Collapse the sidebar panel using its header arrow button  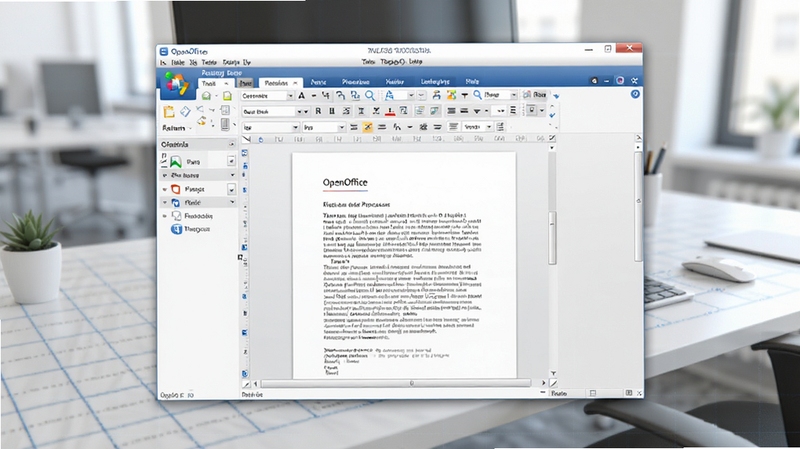232,144
